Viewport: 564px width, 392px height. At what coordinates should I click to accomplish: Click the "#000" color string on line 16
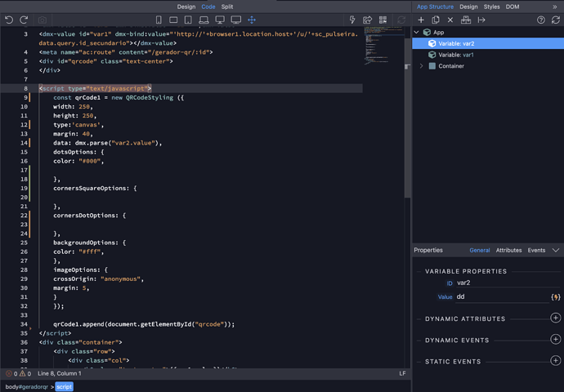click(89, 162)
